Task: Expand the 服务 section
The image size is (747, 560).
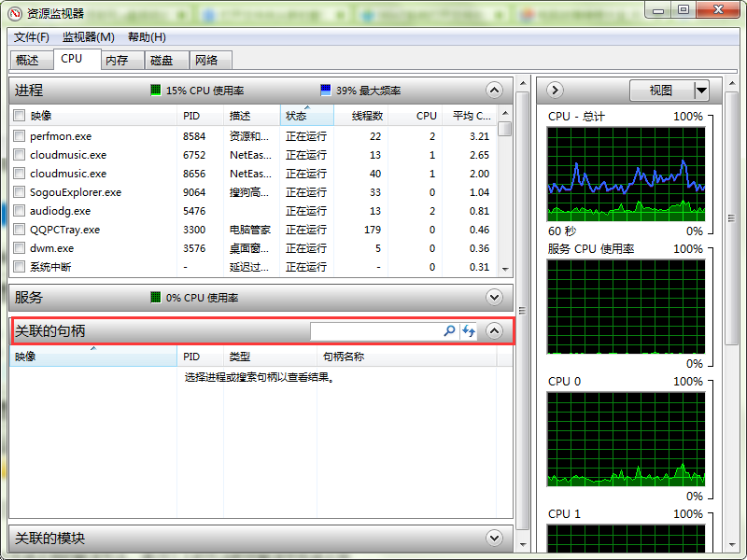Action: point(495,298)
